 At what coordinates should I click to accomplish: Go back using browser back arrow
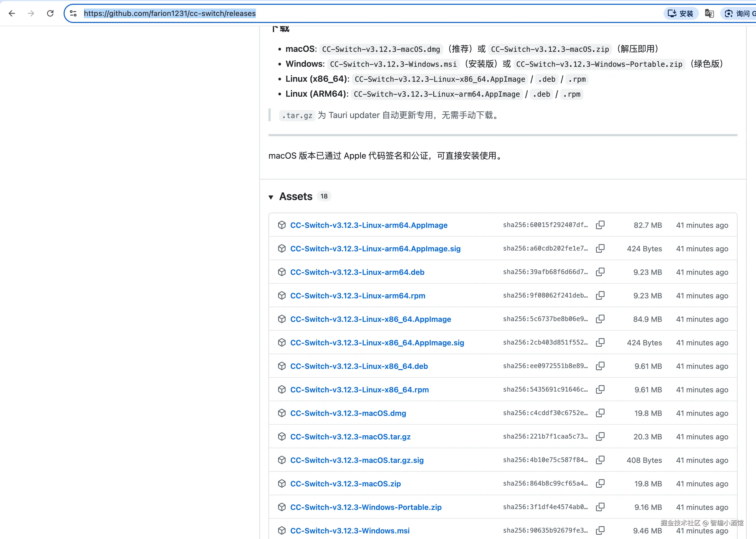[x=12, y=13]
